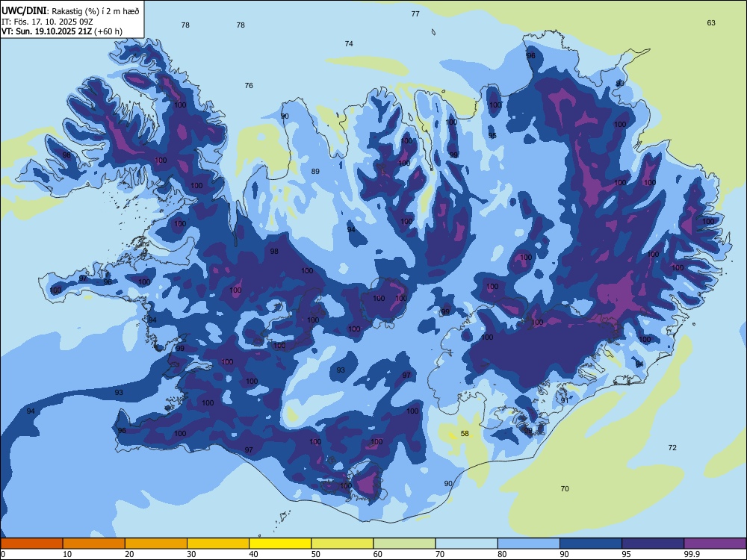Click the 'VT: Sun. 19.10.2025 21Z (+60 h)' line

(x=62, y=31)
